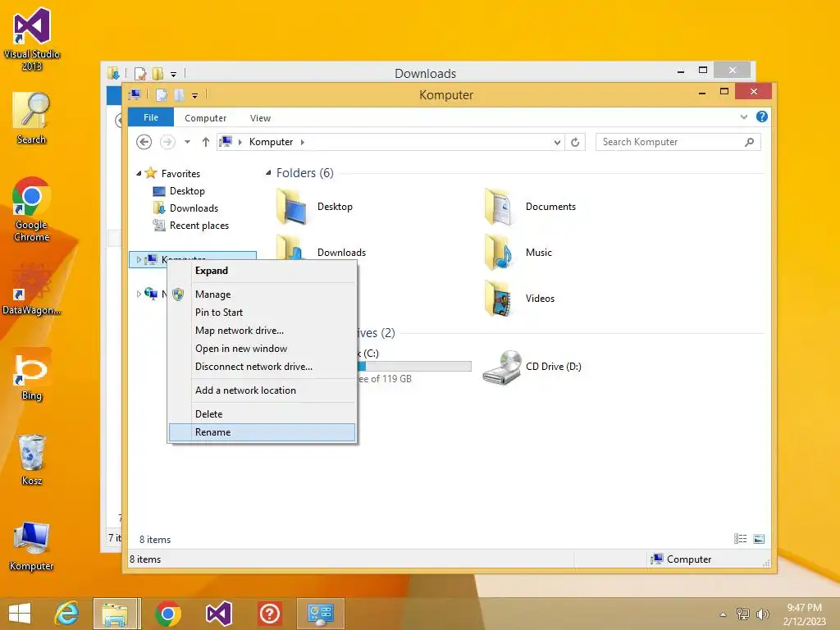Choose Delete in the context menu
This screenshot has height=630, width=840.
(x=262, y=414)
